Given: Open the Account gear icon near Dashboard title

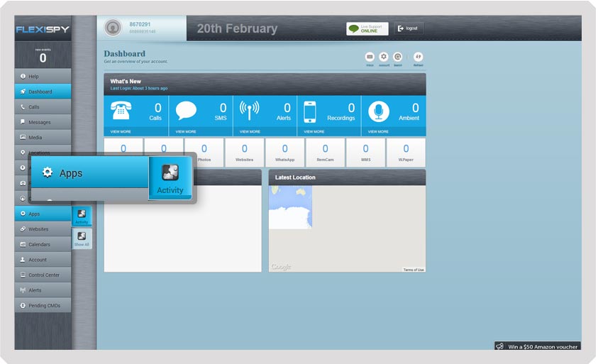Looking at the screenshot, I should 384,57.
